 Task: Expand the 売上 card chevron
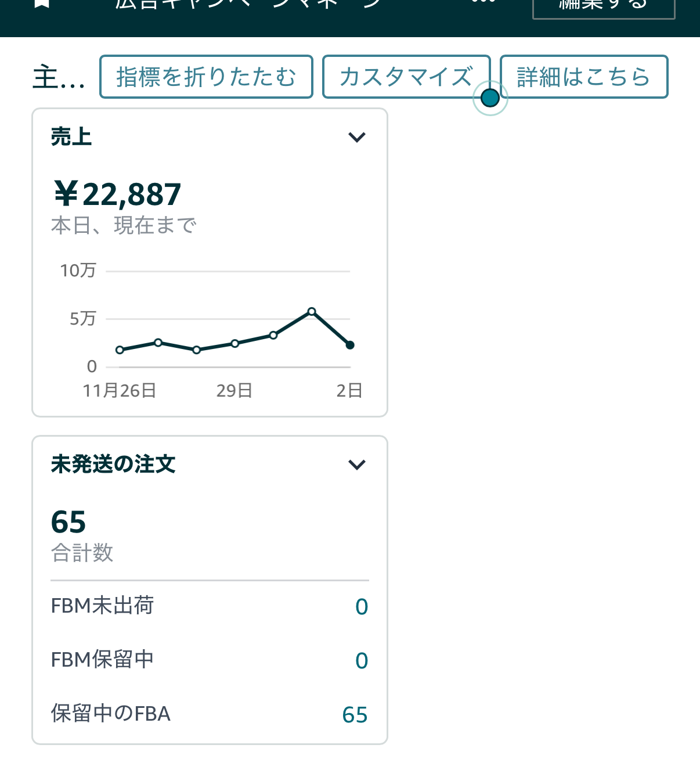(x=356, y=138)
